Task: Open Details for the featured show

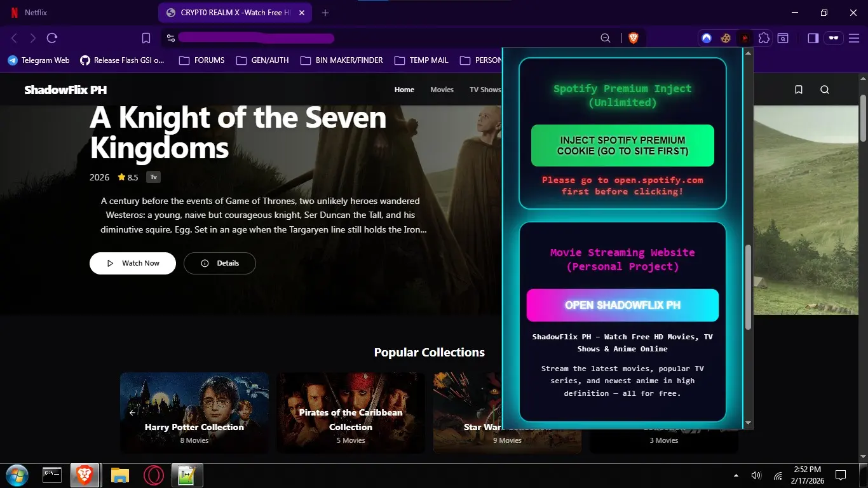Action: pyautogui.click(x=220, y=263)
